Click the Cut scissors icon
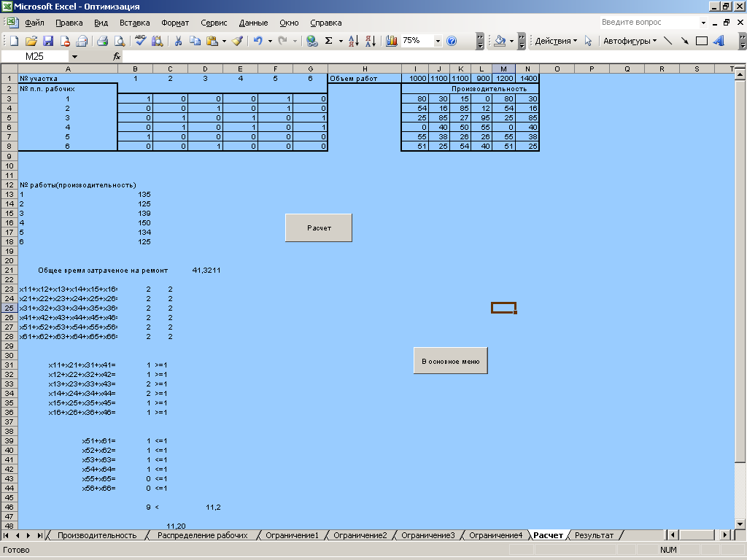This screenshot has height=560, width=747. (x=177, y=41)
